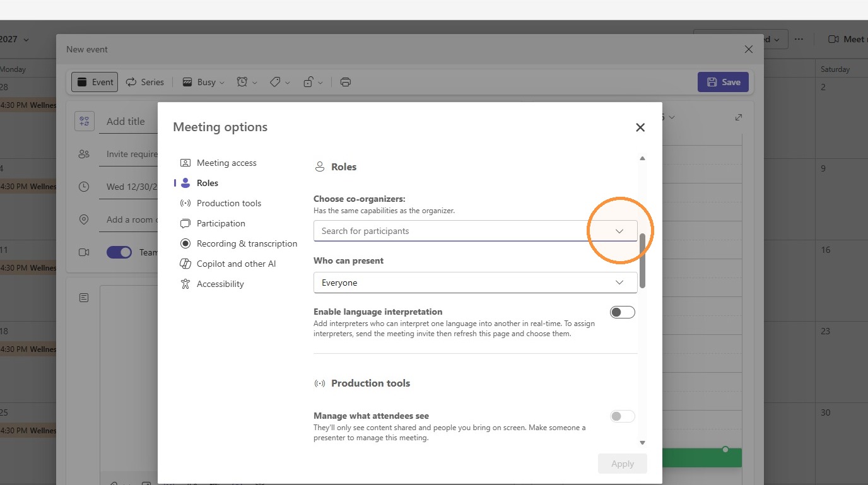Expand the co-organizers dropdown chevron
Screen dimensions: 868x485
click(619, 231)
